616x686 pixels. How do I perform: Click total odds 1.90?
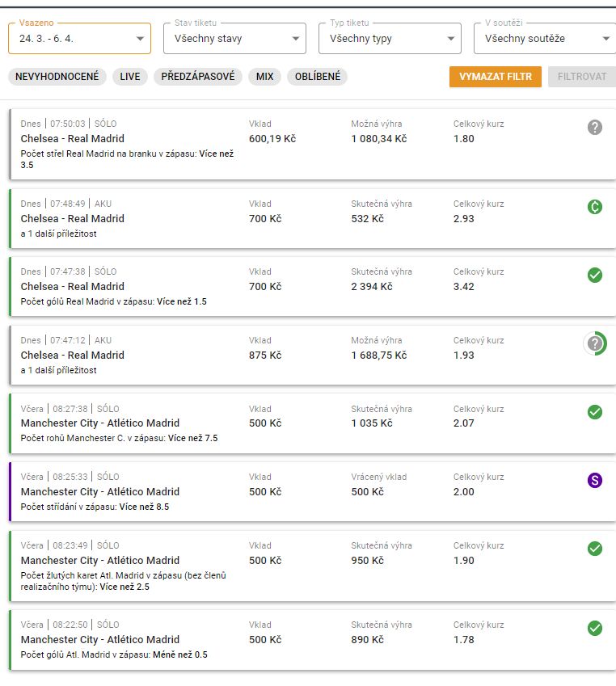[464, 561]
